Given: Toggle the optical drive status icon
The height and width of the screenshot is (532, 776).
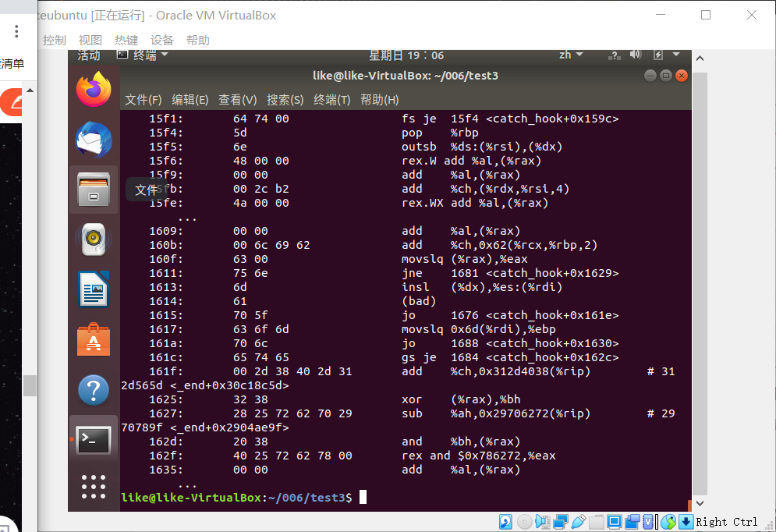Looking at the screenshot, I should (523, 521).
